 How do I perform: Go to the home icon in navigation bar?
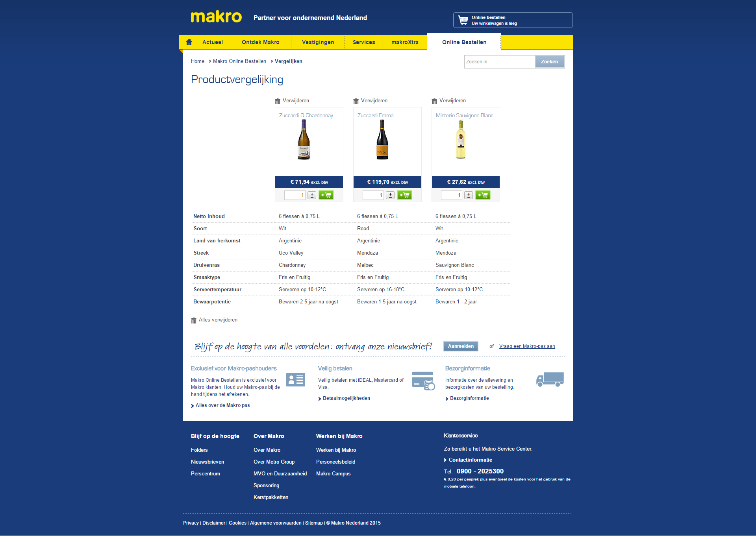point(189,42)
